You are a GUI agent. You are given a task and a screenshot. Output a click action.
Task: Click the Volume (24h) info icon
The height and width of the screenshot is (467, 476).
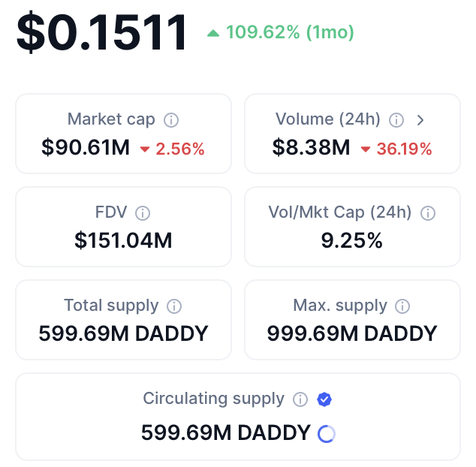(x=397, y=119)
